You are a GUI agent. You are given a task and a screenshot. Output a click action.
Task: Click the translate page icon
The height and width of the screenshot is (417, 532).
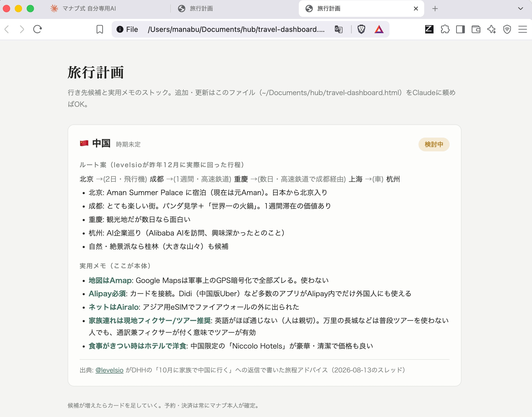[339, 29]
